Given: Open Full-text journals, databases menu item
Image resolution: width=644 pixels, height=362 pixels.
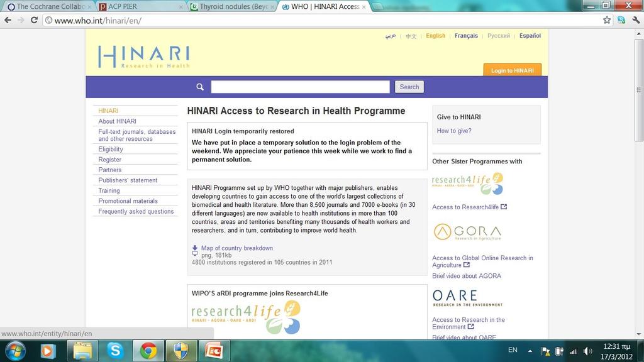Looking at the screenshot, I should (136, 135).
